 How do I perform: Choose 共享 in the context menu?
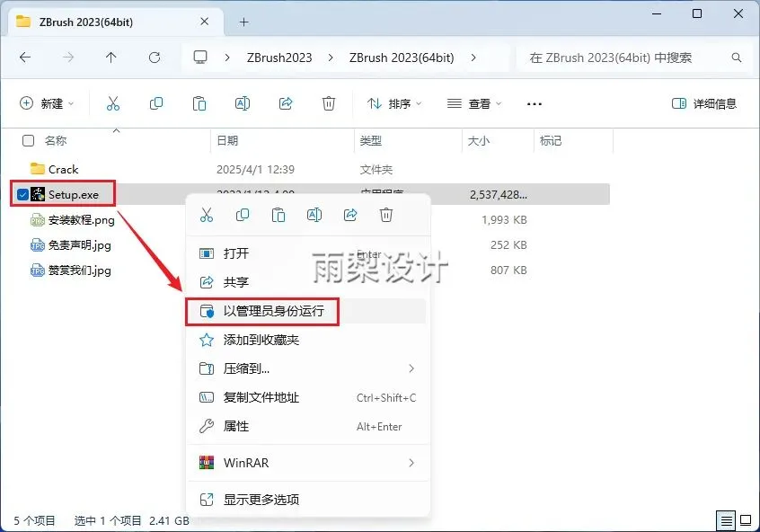pyautogui.click(x=308, y=282)
